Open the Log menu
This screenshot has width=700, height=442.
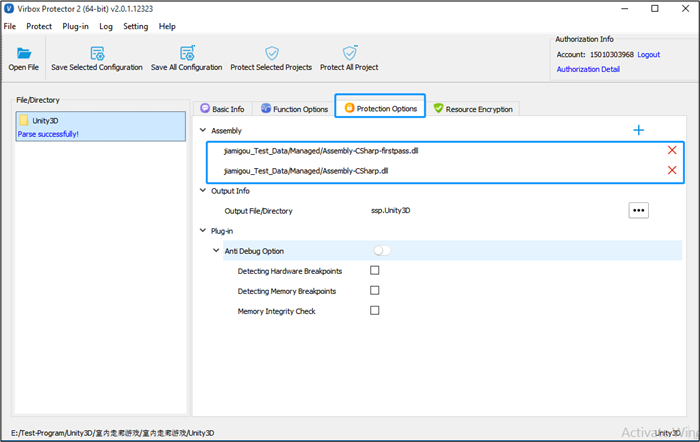(x=106, y=26)
